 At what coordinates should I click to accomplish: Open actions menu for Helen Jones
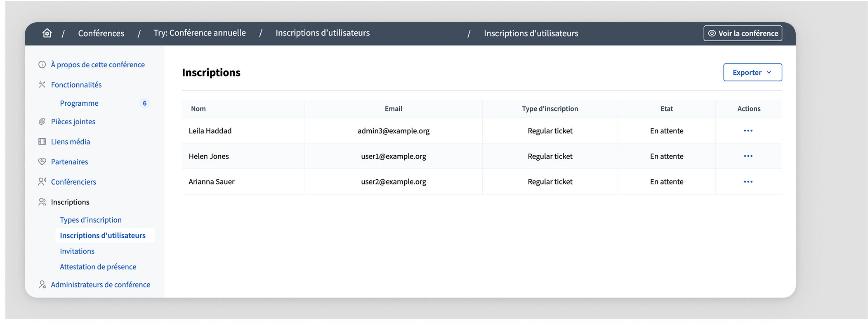[748, 156]
